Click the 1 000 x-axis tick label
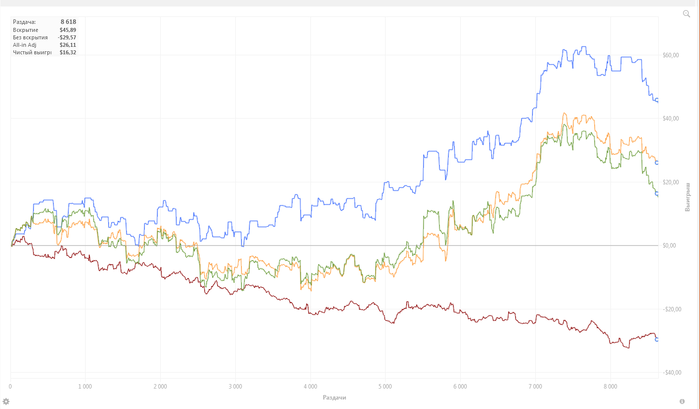700x409 pixels. [85, 386]
